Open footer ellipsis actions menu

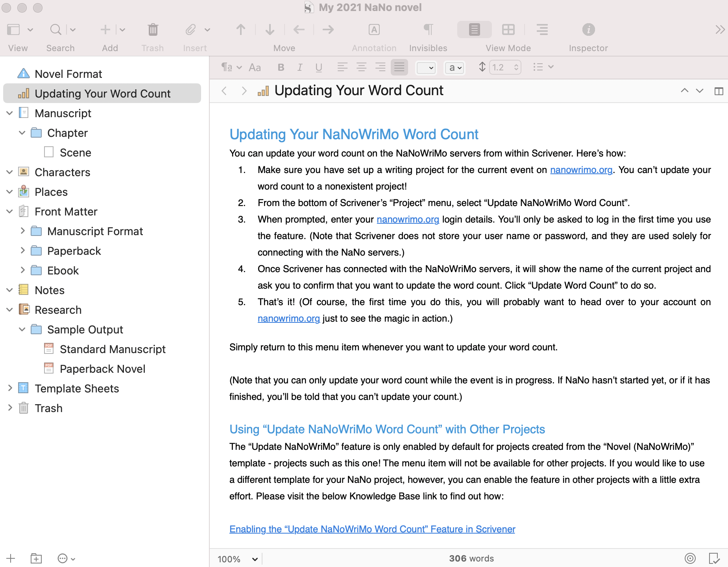point(66,558)
